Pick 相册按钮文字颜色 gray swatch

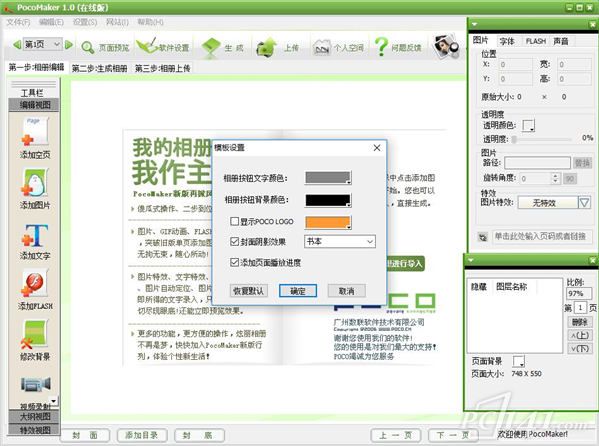pyautogui.click(x=328, y=178)
